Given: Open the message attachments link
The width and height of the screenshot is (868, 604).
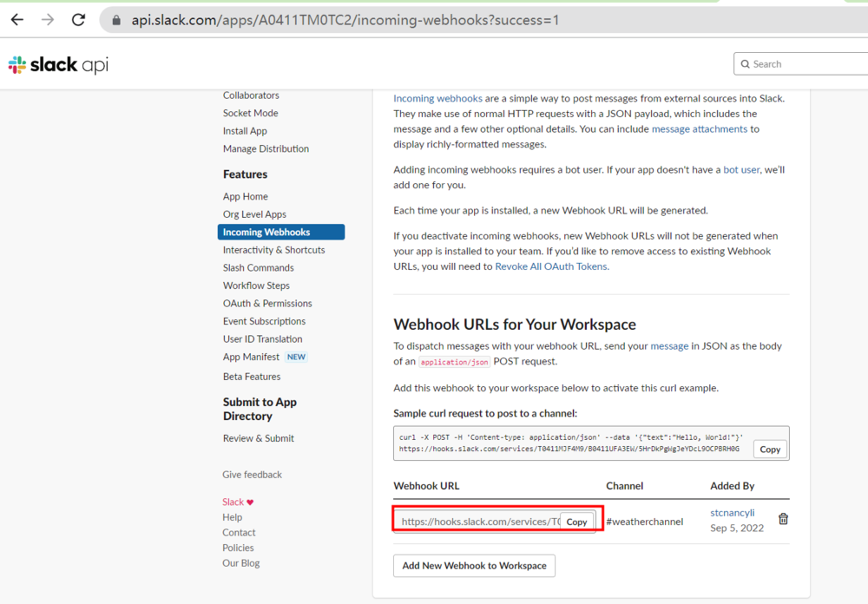Looking at the screenshot, I should [x=699, y=129].
